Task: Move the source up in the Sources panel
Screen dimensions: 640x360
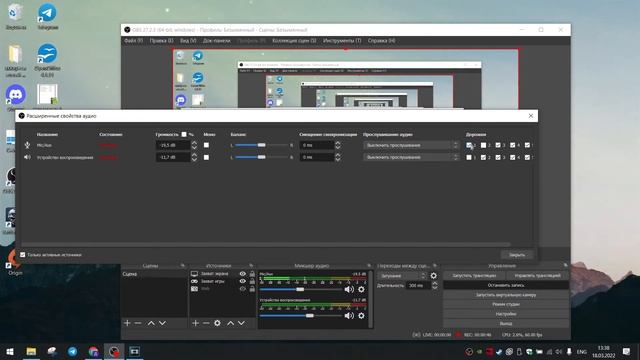Action: click(231, 323)
